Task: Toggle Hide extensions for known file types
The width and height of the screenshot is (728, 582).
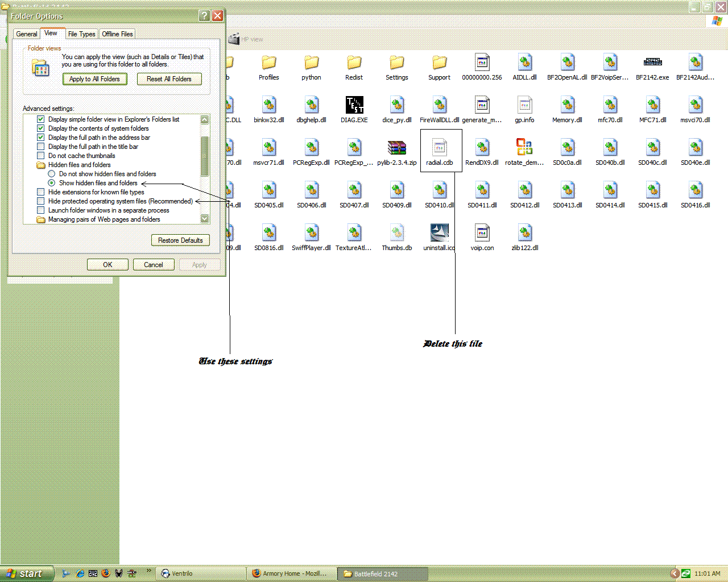Action: pyautogui.click(x=40, y=192)
